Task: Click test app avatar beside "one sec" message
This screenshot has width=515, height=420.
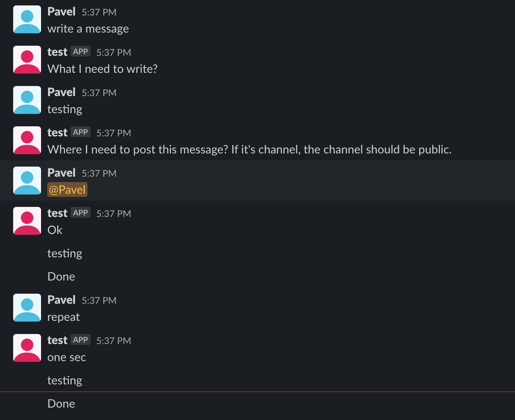Action: click(27, 348)
